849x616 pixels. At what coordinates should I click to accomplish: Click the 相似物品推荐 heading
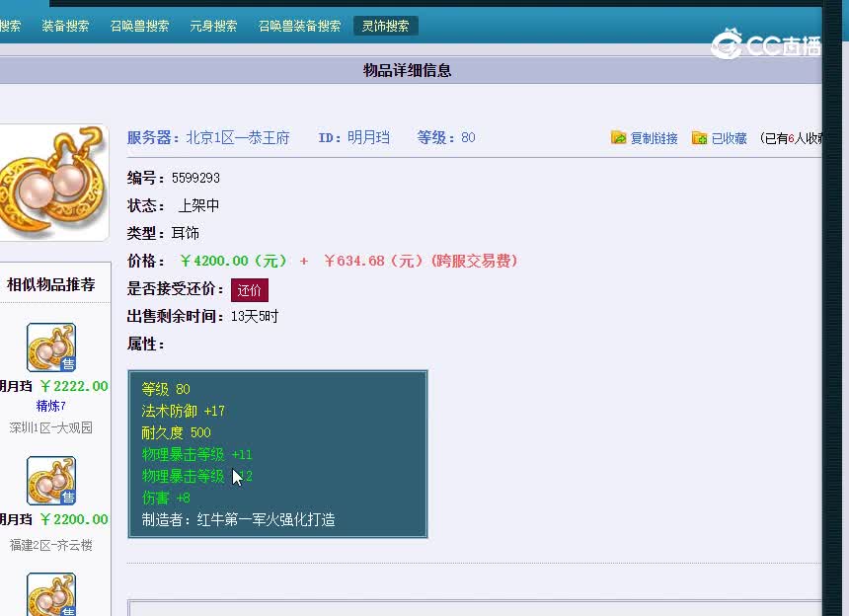[51, 284]
